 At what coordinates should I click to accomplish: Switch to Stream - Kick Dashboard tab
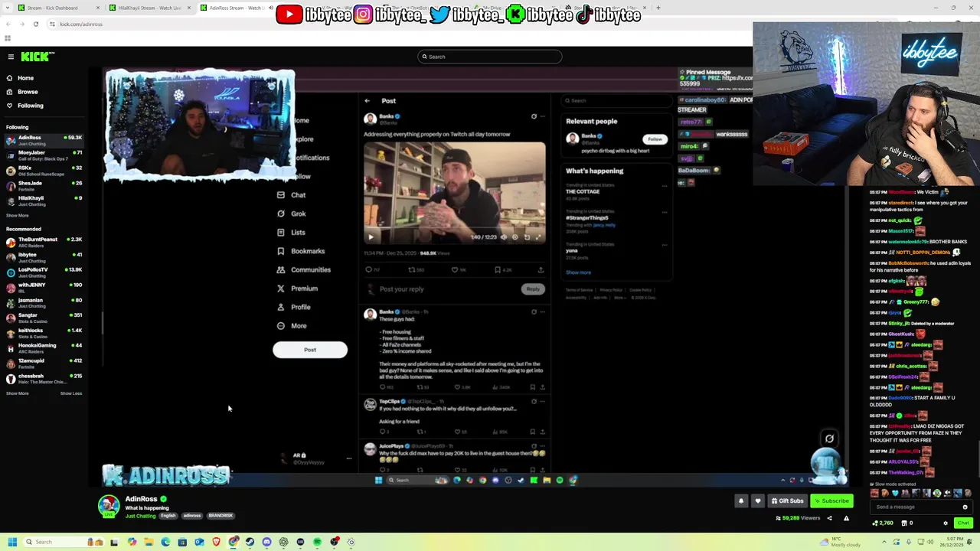coord(57,8)
